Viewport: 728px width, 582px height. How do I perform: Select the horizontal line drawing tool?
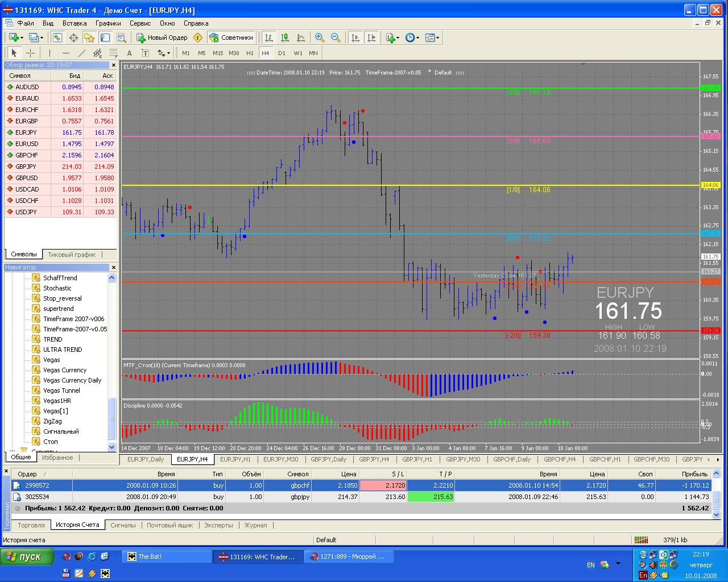pos(66,53)
